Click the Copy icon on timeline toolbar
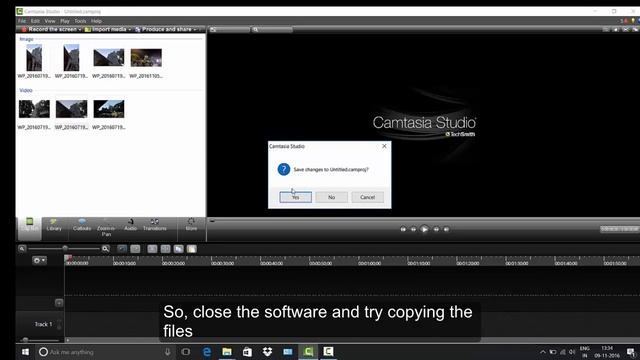 [178, 249]
